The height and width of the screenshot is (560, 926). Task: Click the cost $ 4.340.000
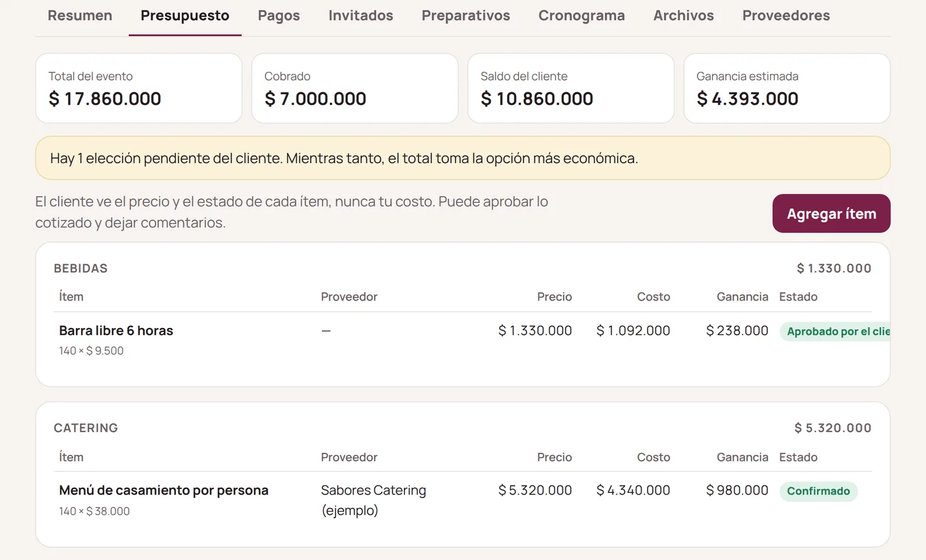click(633, 490)
